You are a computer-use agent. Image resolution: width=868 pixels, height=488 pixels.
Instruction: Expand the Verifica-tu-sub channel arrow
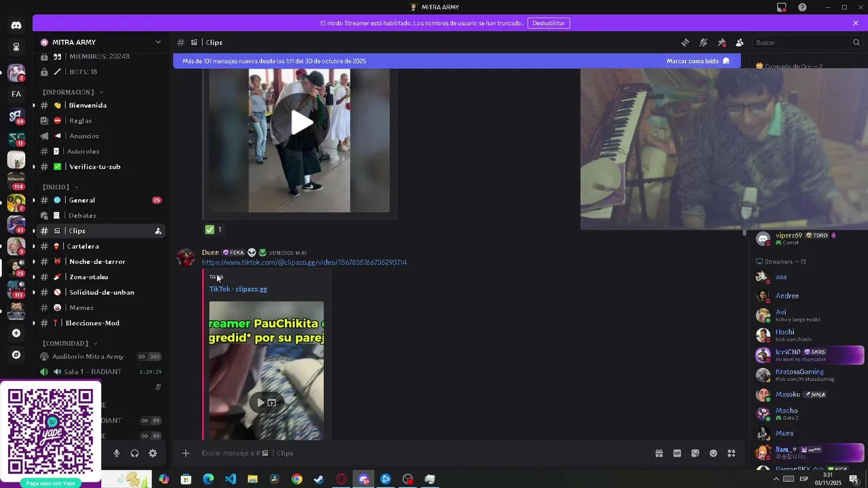(34, 167)
